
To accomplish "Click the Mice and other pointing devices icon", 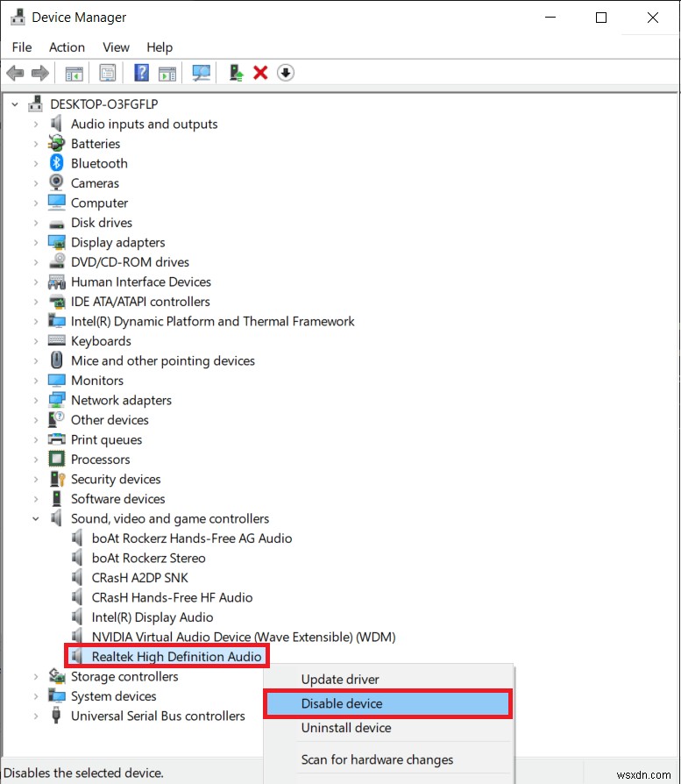I will [56, 360].
